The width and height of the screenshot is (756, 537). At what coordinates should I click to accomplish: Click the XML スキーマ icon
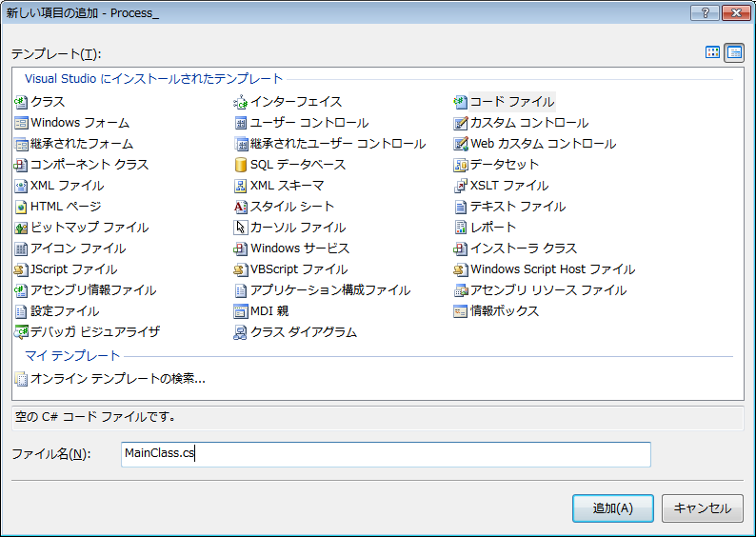(x=240, y=186)
